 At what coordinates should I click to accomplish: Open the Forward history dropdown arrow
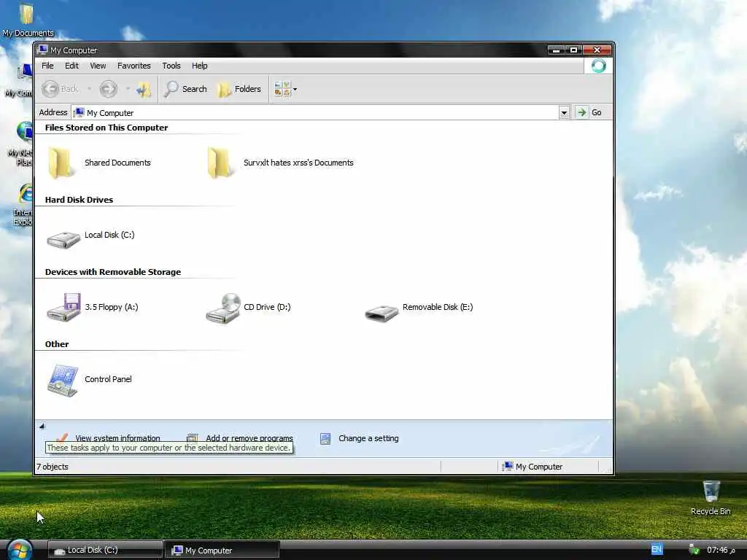[x=128, y=88]
